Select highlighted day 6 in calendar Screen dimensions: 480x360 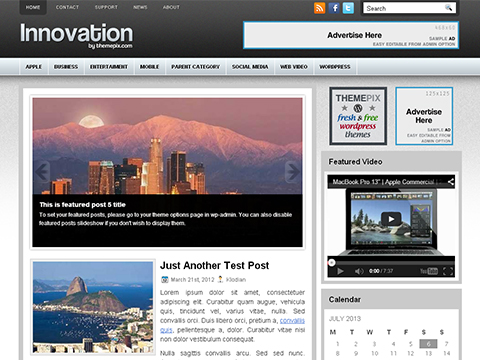coord(428,343)
